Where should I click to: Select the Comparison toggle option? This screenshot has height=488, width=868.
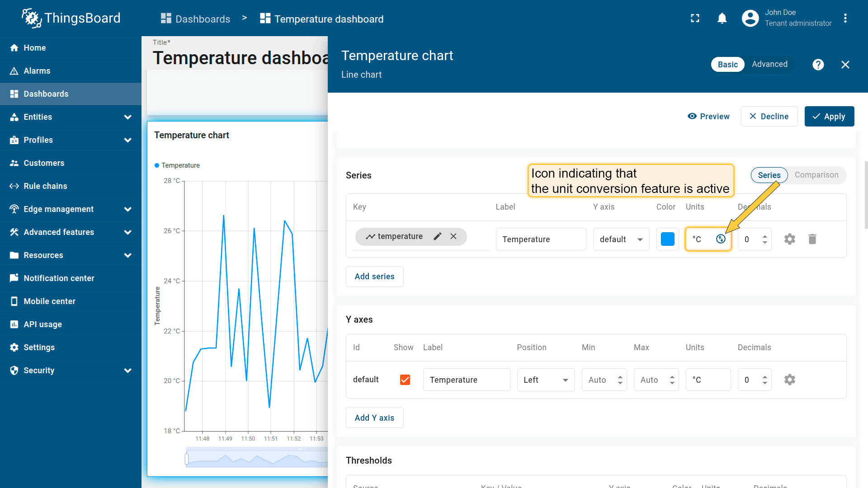pyautogui.click(x=816, y=175)
